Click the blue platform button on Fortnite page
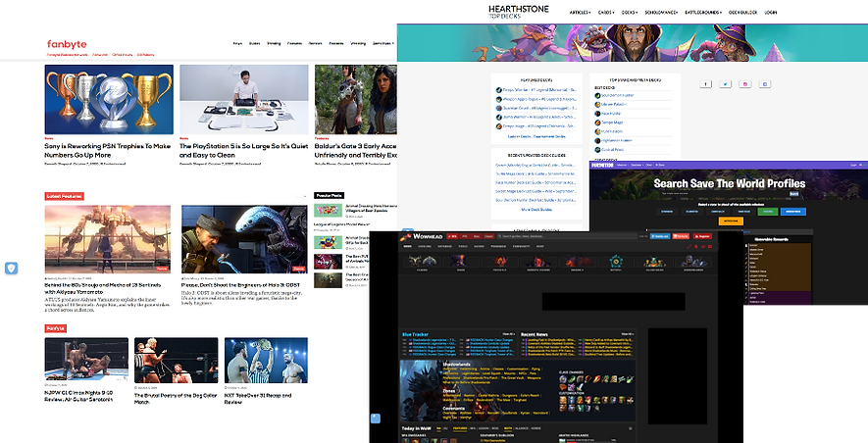Viewport: 868px width, 443px height. tap(792, 212)
